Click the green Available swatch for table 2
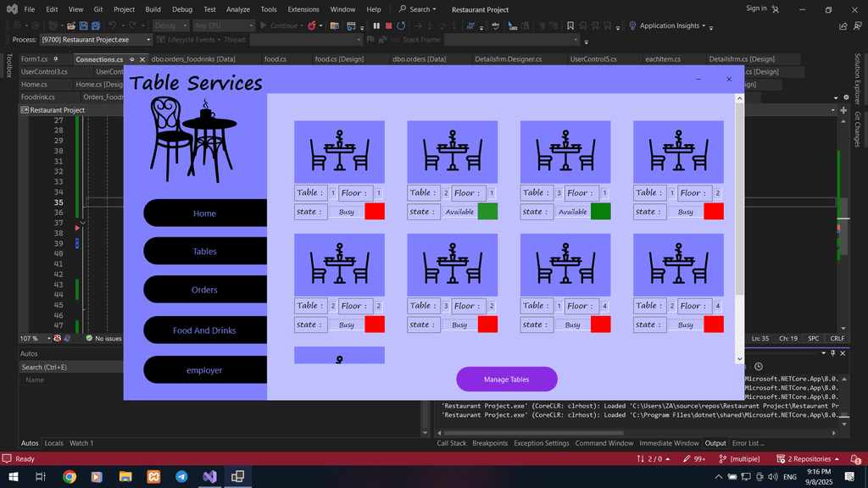 pyautogui.click(x=487, y=212)
